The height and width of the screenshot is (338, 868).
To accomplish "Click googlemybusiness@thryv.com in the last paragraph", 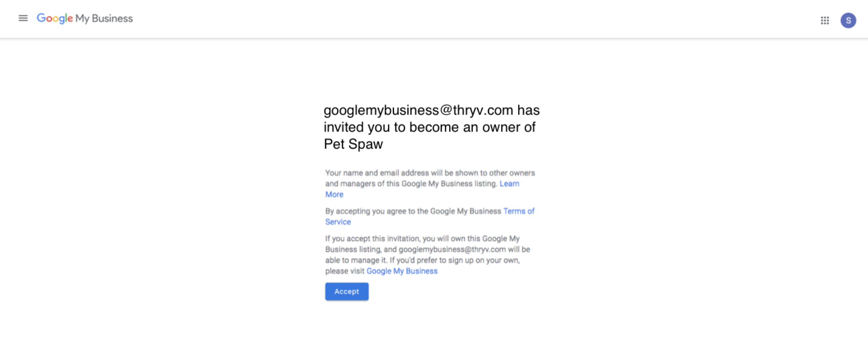I will [x=452, y=249].
